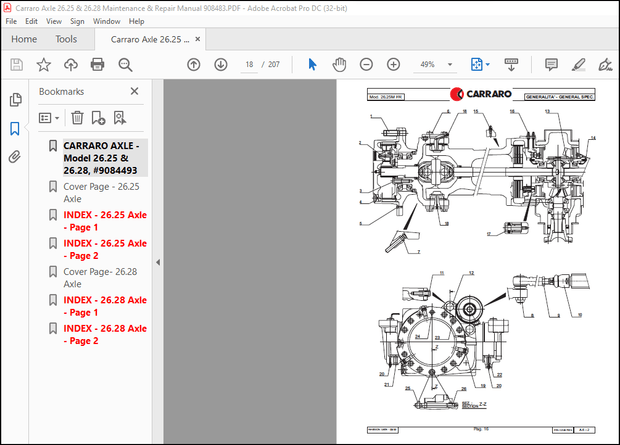620x445 pixels.
Task: Click the upload to cloud icon
Action: [x=71, y=64]
